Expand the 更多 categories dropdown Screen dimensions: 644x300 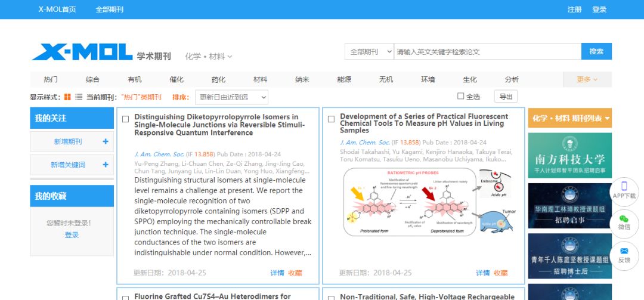point(587,79)
